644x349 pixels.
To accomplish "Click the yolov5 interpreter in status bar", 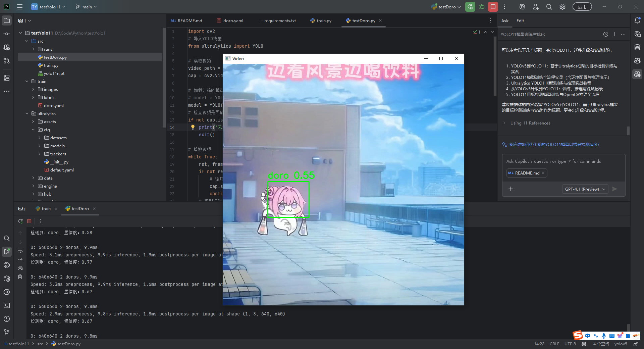I will click(621, 344).
